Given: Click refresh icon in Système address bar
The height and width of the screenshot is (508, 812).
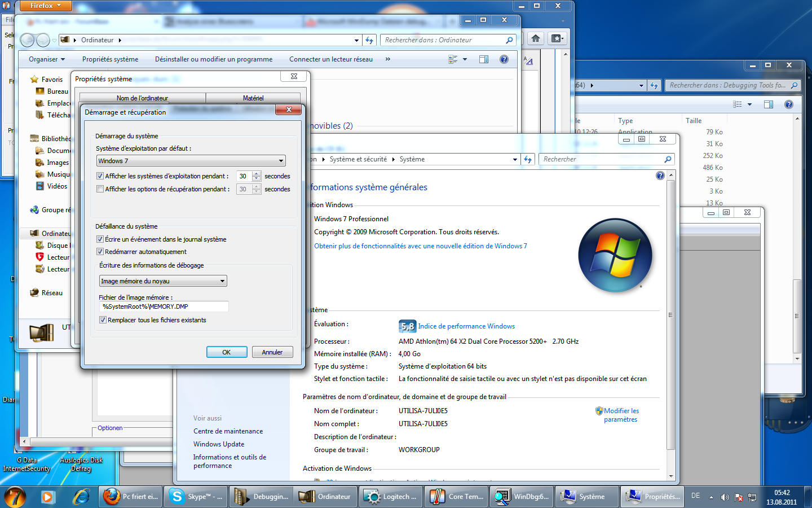Looking at the screenshot, I should coord(528,159).
